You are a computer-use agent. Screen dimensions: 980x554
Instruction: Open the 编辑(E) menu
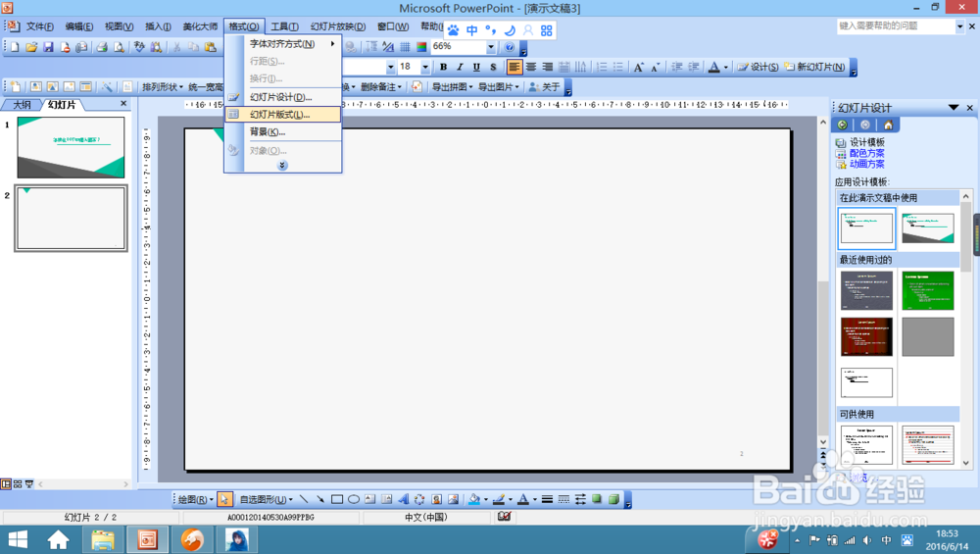point(78,26)
